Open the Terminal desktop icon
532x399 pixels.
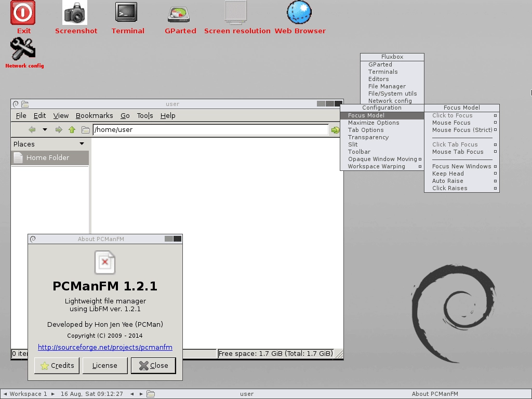[126, 12]
